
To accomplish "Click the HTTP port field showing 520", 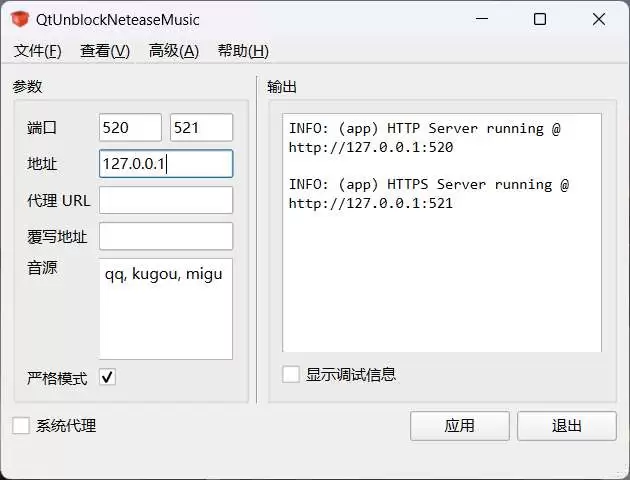I will [x=130, y=128].
